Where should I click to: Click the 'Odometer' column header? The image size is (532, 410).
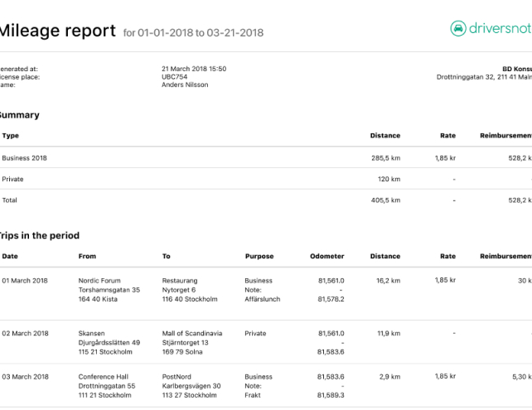327,256
